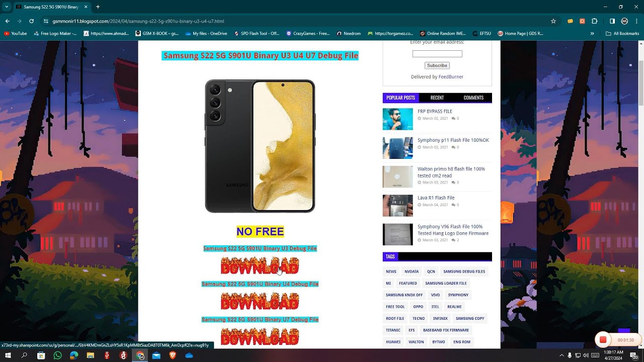Viewport: 644px width, 362px height.
Task: Open the browser Extensions puzzle icon
Action: [595, 21]
